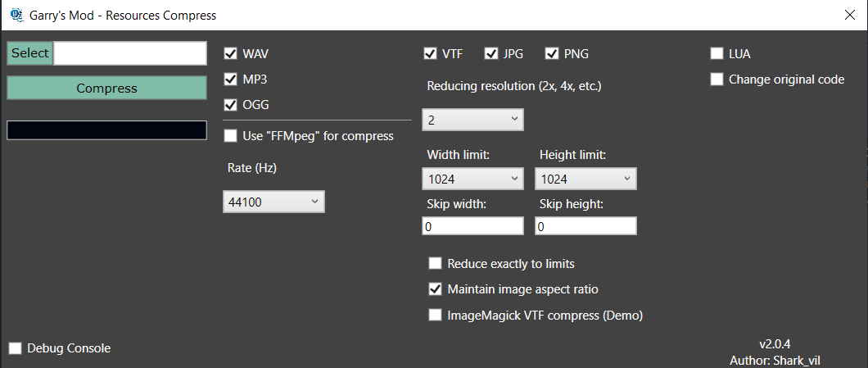Enable Use "FFMpeg" for compress
This screenshot has height=368, width=868.
(230, 135)
